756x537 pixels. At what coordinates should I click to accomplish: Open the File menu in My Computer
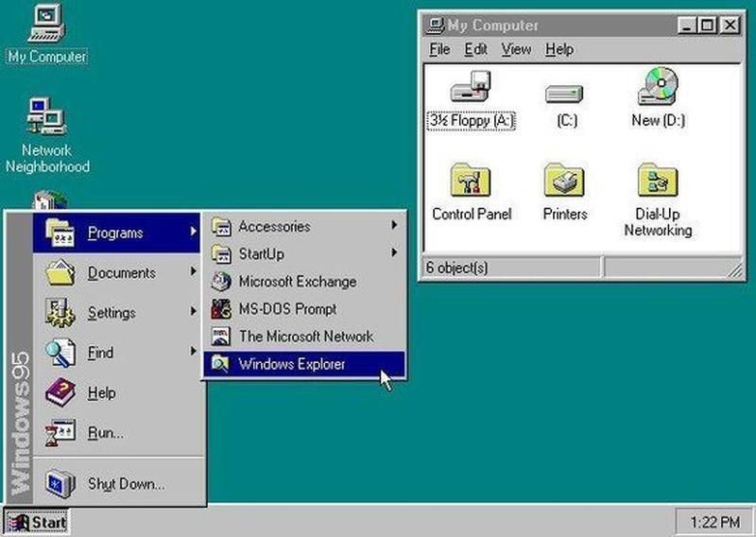pos(439,49)
